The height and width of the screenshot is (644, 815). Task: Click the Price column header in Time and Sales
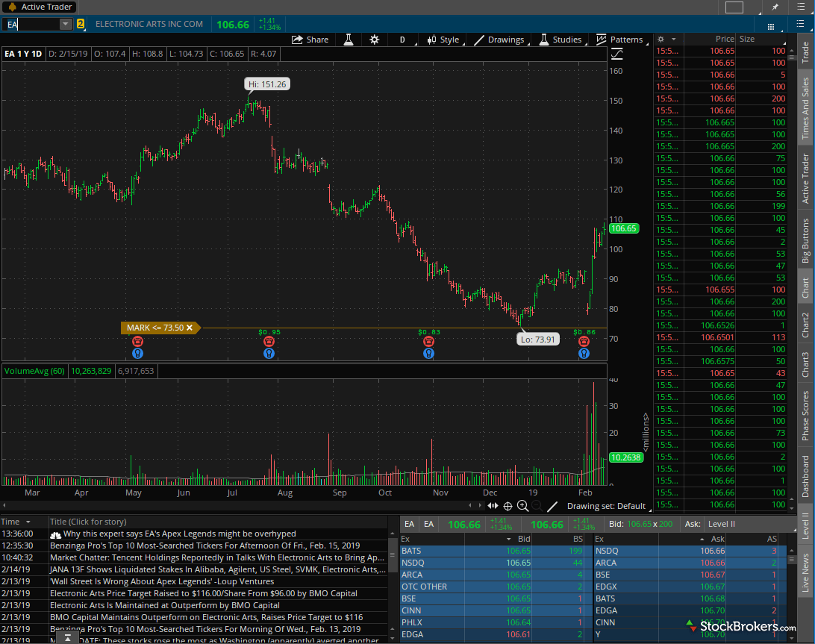[724, 39]
